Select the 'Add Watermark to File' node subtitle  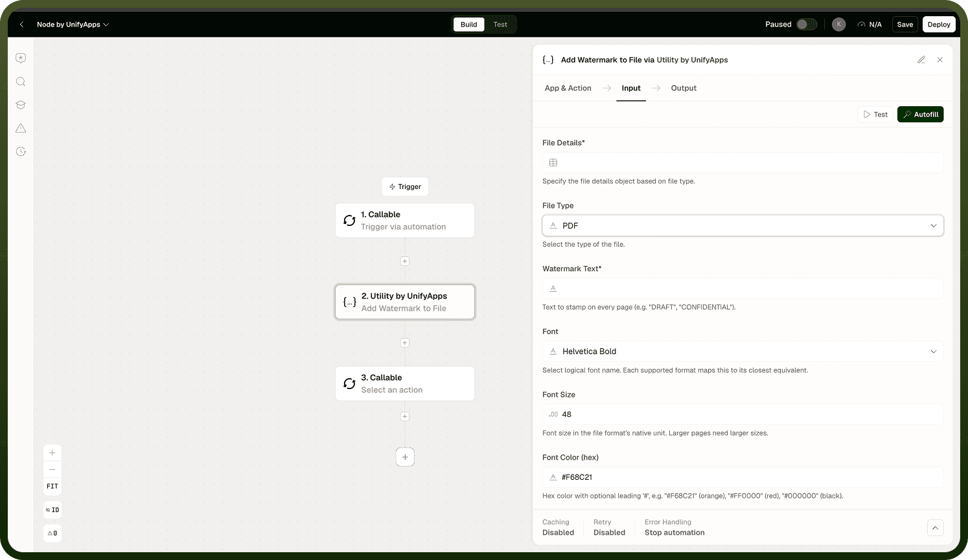pos(404,309)
